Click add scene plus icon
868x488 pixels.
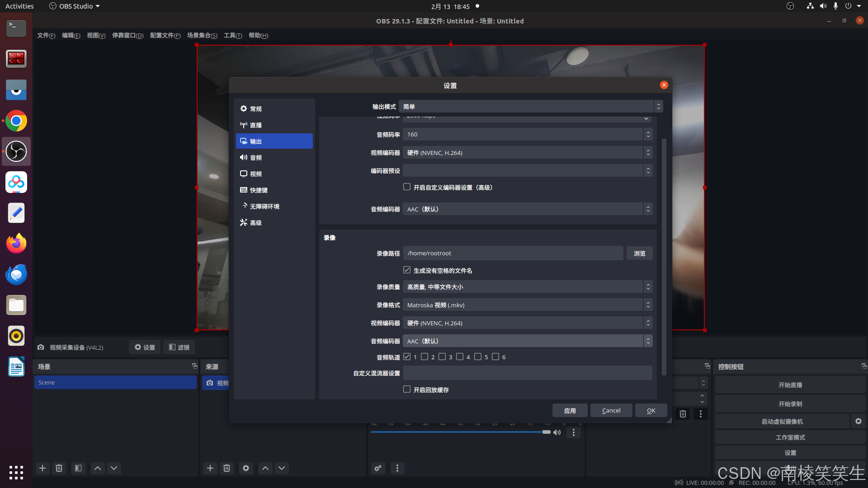click(42, 468)
